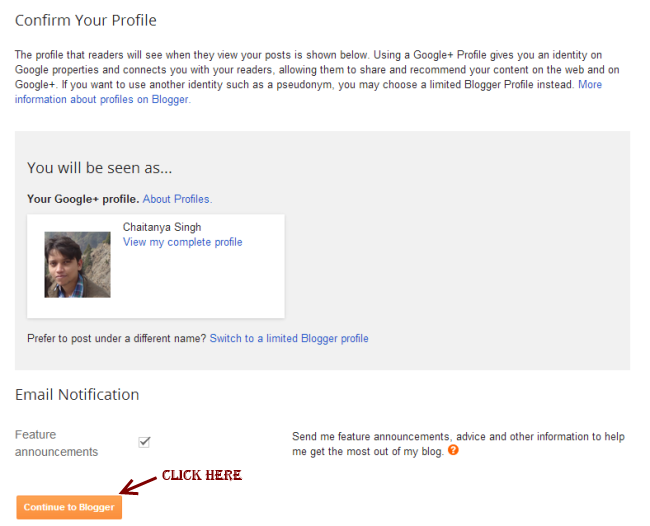Click the red CLICK HERE annotation text
This screenshot has height=526, width=650.
click(201, 475)
